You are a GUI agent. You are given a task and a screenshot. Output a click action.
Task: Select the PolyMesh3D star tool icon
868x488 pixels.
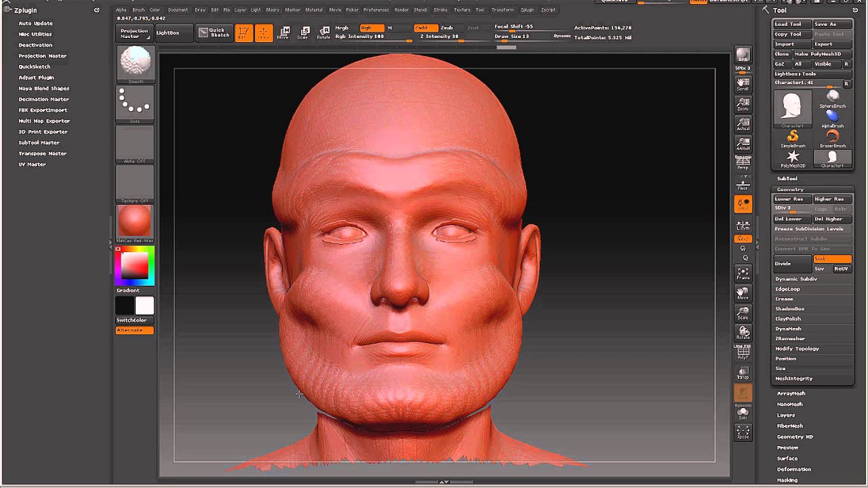792,159
